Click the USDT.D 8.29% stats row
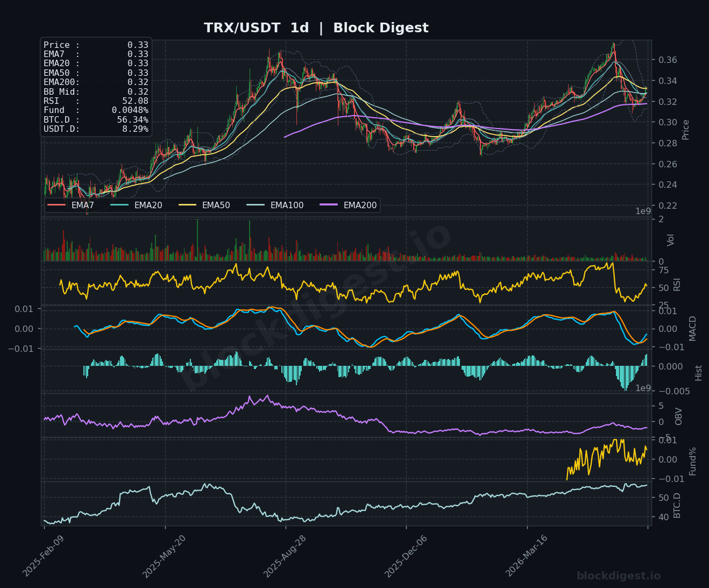Viewport: 709px width, 588px height. tap(96, 129)
